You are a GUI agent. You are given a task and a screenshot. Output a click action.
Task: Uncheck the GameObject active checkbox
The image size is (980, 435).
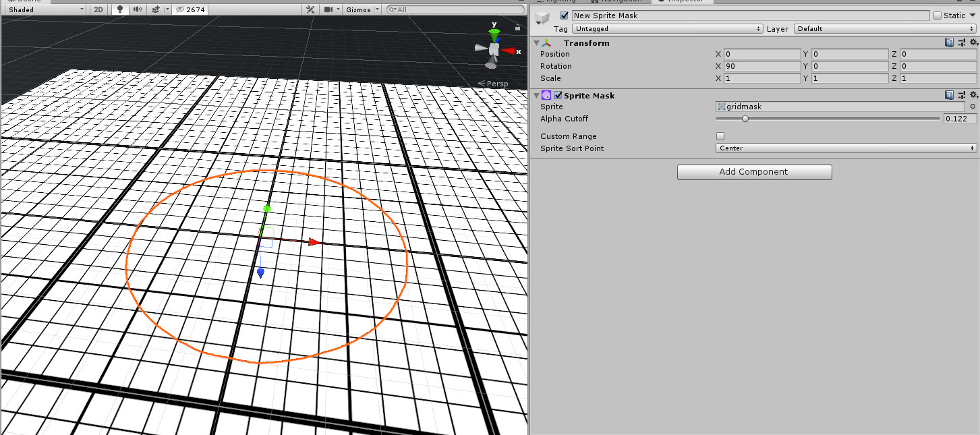[x=565, y=16]
